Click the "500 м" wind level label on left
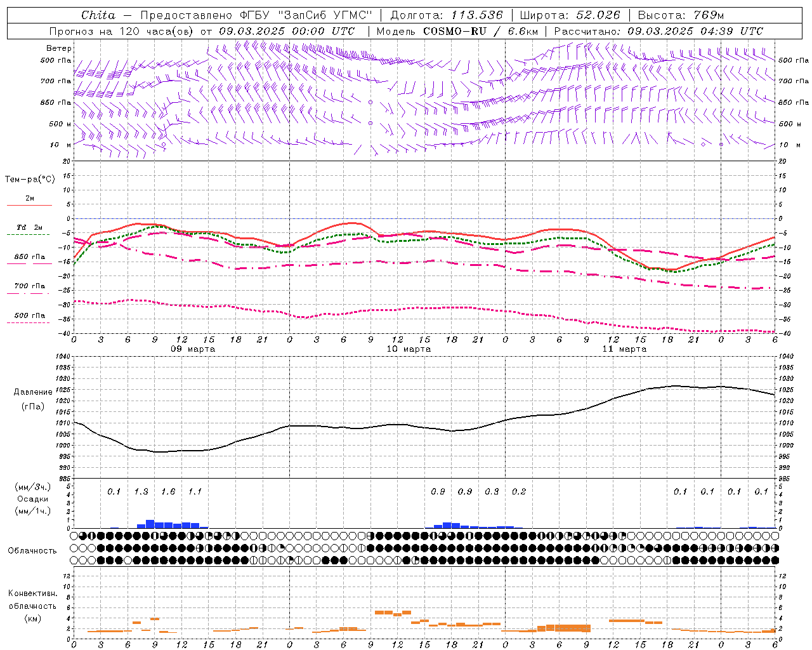 (x=60, y=124)
